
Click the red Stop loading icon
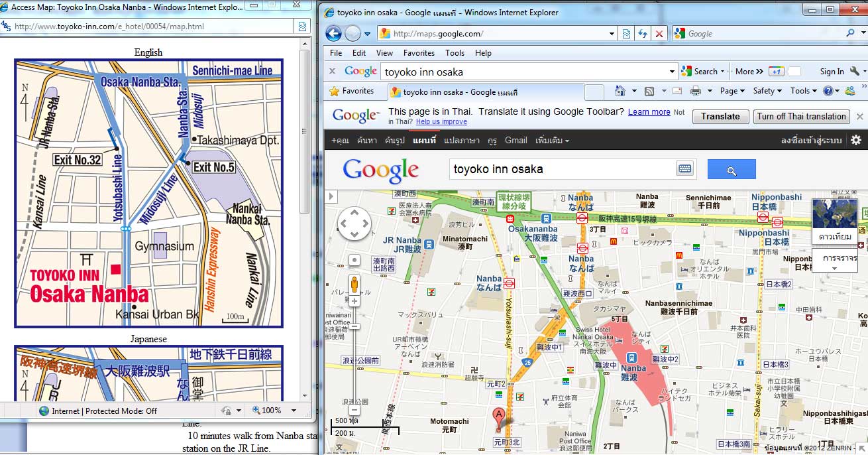pos(659,34)
